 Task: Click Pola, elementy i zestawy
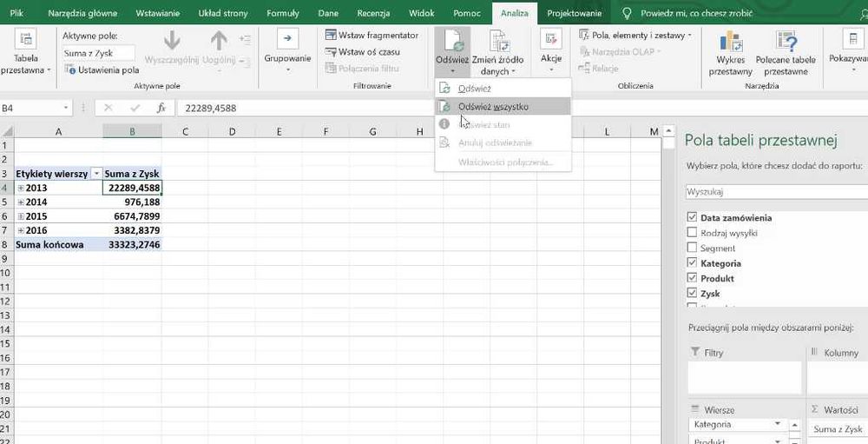635,36
